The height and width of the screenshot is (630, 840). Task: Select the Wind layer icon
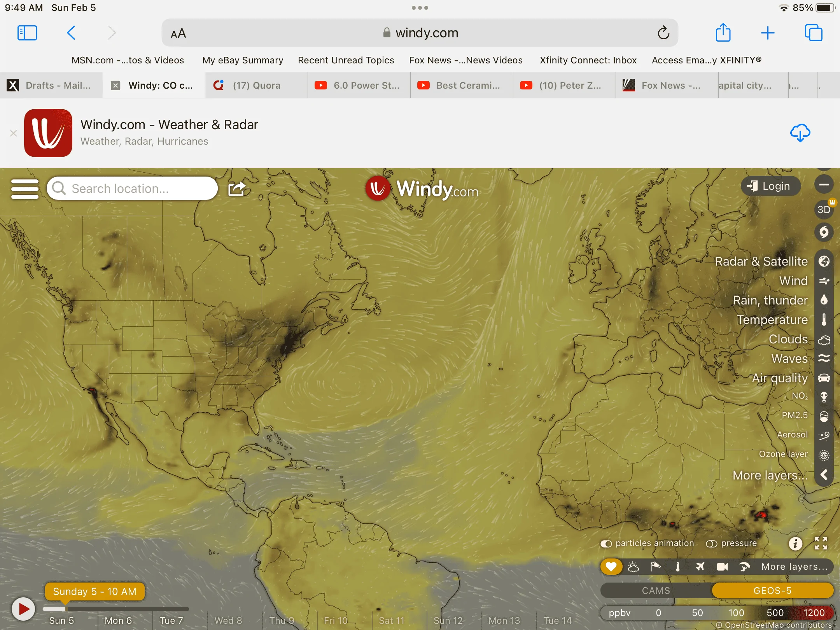(x=824, y=281)
